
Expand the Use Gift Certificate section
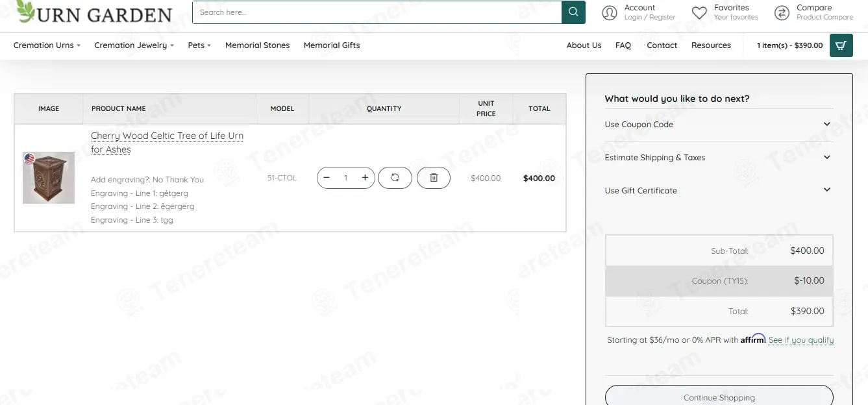point(718,191)
